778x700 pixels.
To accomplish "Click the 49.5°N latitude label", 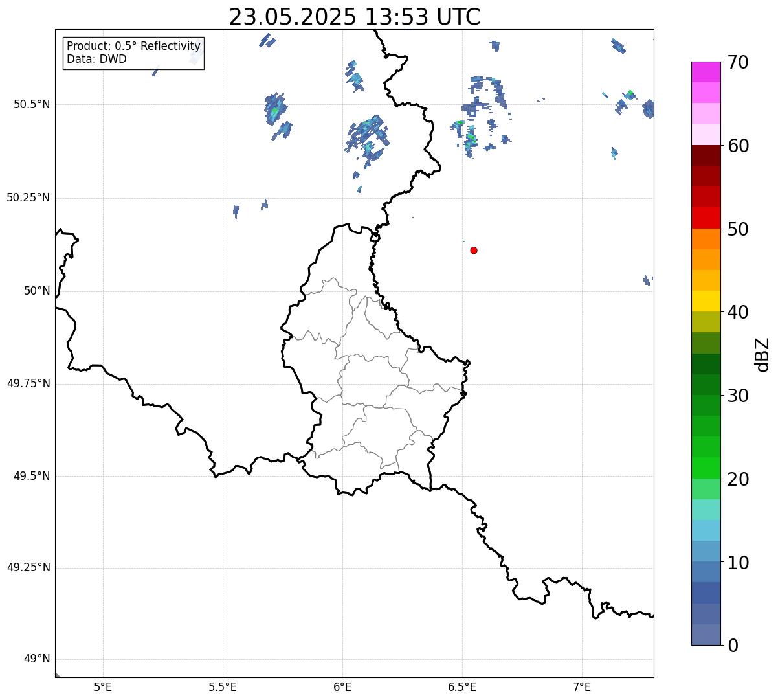I will (x=31, y=476).
